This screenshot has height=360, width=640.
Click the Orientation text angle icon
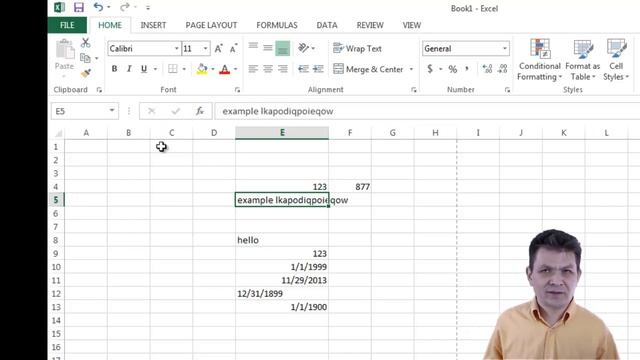point(303,48)
